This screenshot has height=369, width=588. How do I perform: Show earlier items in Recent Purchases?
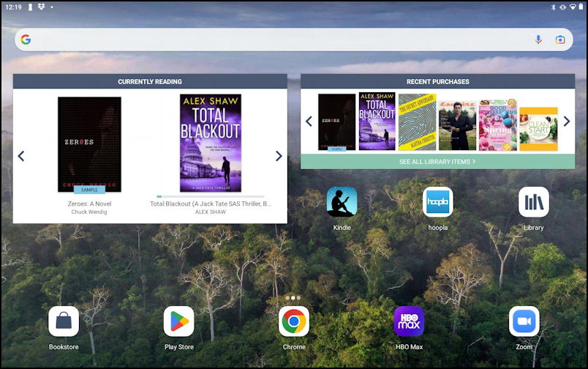pyautogui.click(x=309, y=122)
